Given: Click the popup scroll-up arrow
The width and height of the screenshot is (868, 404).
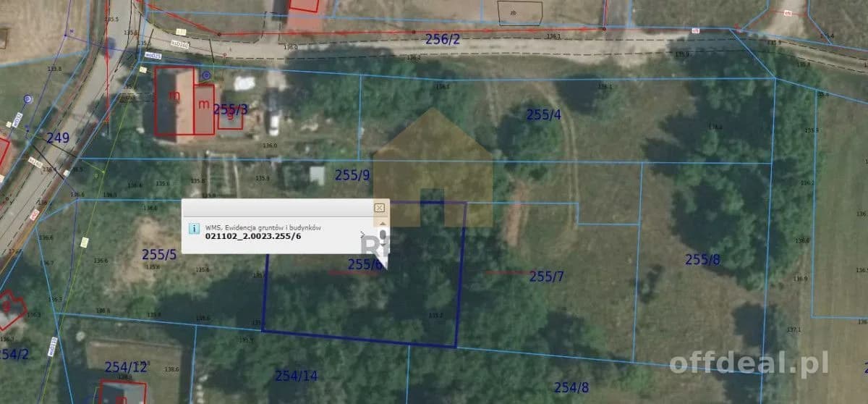Looking at the screenshot, I should coord(383,224).
